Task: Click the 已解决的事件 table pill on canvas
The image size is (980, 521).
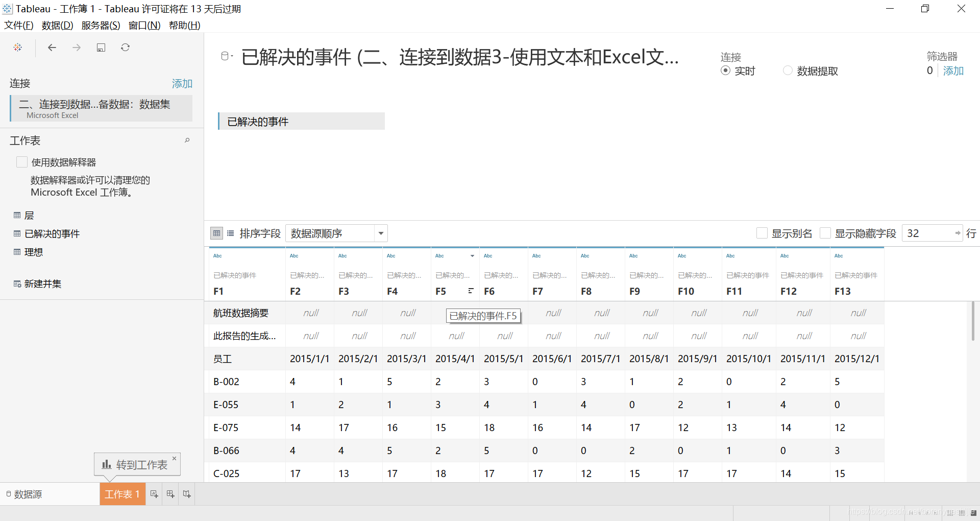Action: click(x=301, y=122)
